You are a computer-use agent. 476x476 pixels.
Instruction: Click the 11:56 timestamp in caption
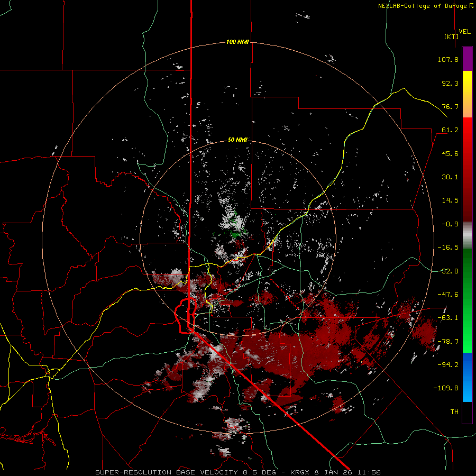coord(369,472)
